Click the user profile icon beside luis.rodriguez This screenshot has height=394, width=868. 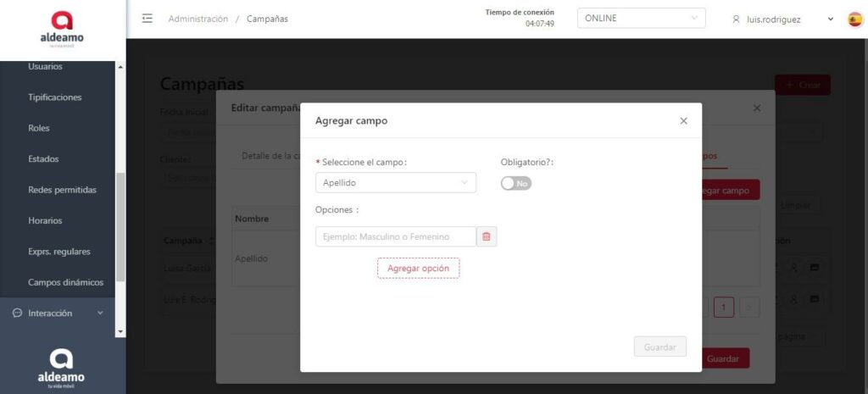pyautogui.click(x=736, y=19)
